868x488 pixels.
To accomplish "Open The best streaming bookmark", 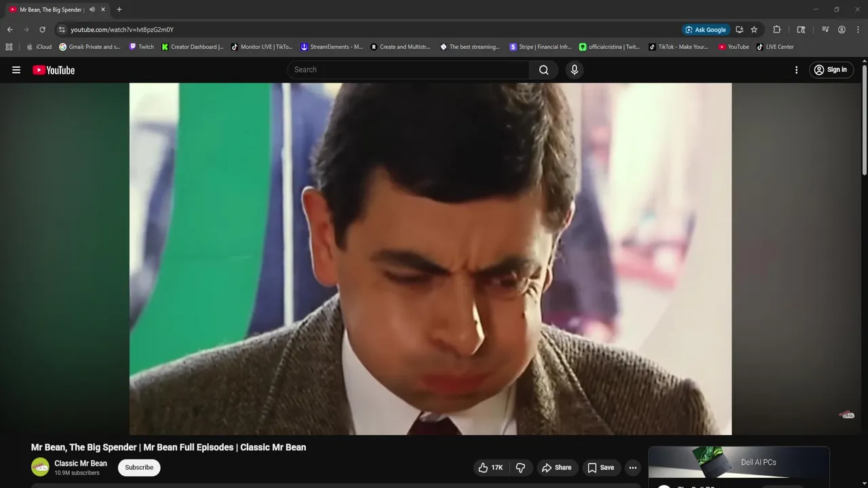I will pos(470,47).
